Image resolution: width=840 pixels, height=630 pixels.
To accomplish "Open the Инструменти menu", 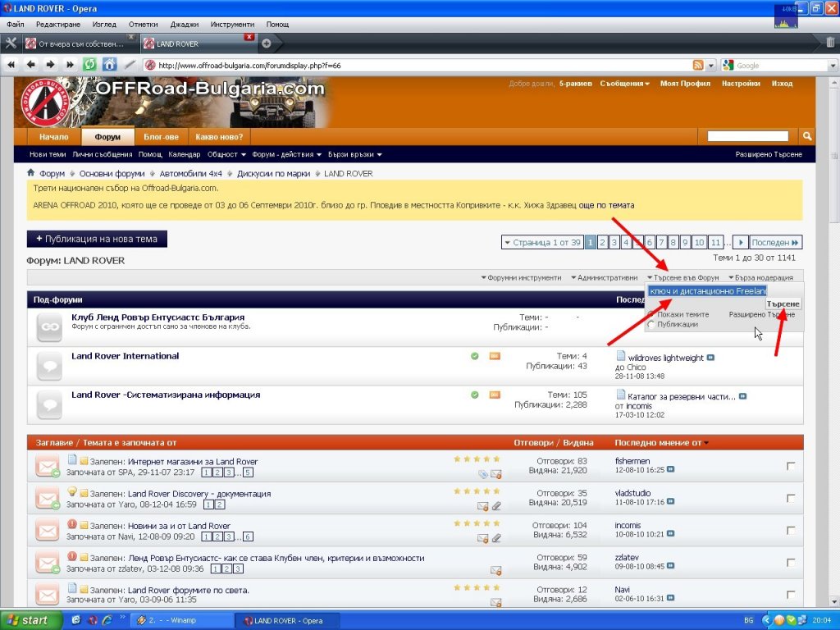I will 232,24.
